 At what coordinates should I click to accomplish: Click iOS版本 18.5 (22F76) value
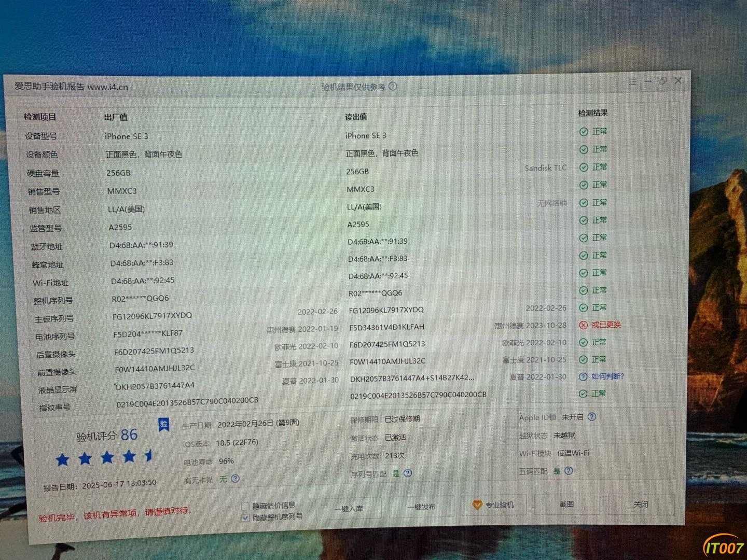[x=237, y=443]
